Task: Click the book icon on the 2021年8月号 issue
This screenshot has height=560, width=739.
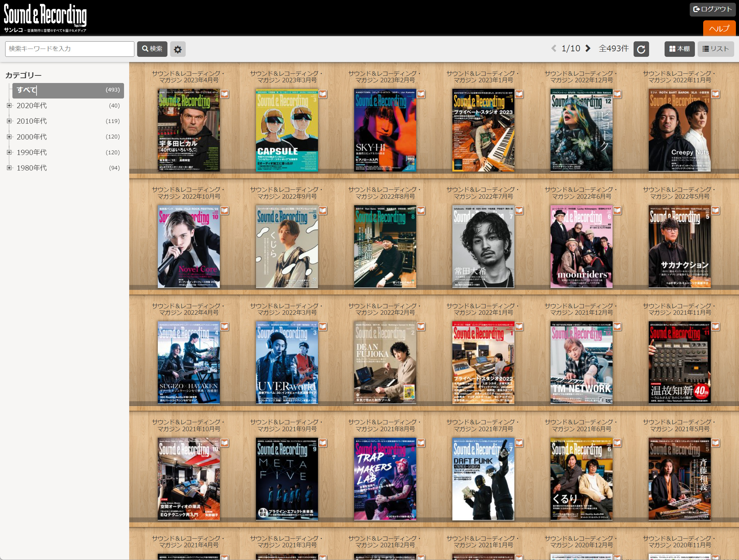Action: (x=421, y=443)
